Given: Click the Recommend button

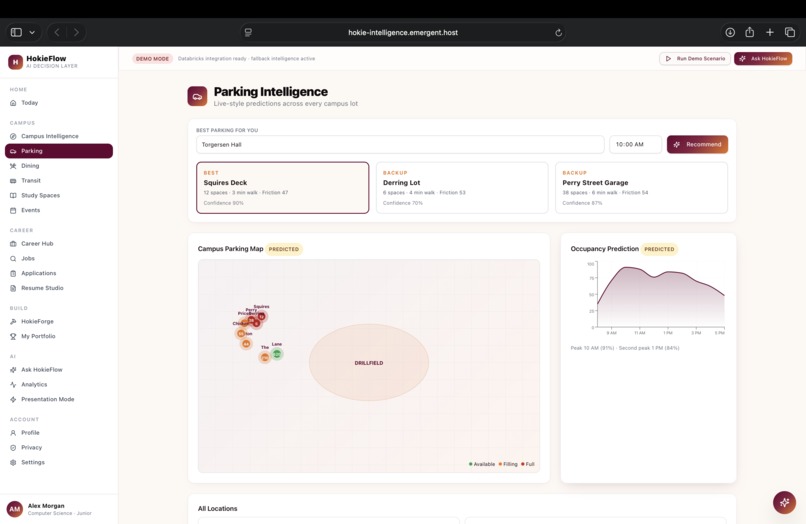Looking at the screenshot, I should click(697, 144).
